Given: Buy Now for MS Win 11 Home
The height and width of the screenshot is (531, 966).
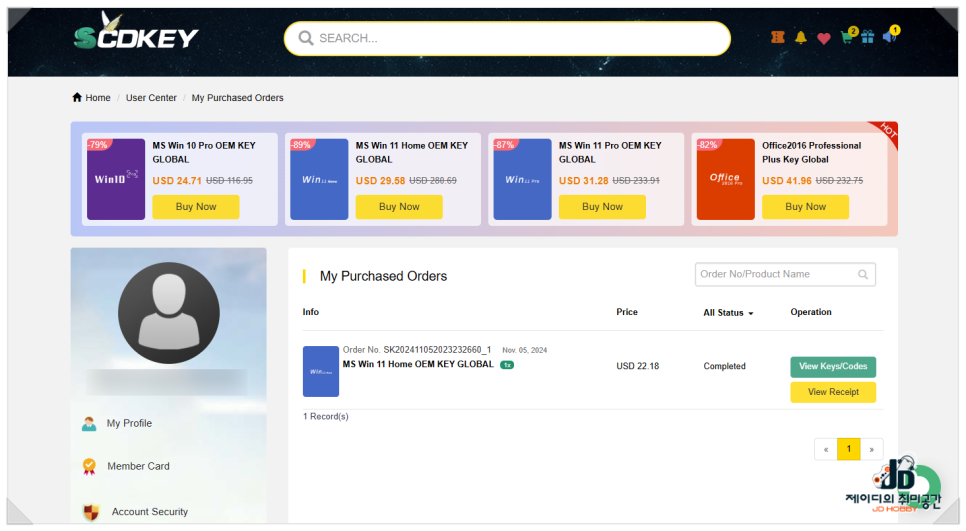Looking at the screenshot, I should pyautogui.click(x=399, y=207).
